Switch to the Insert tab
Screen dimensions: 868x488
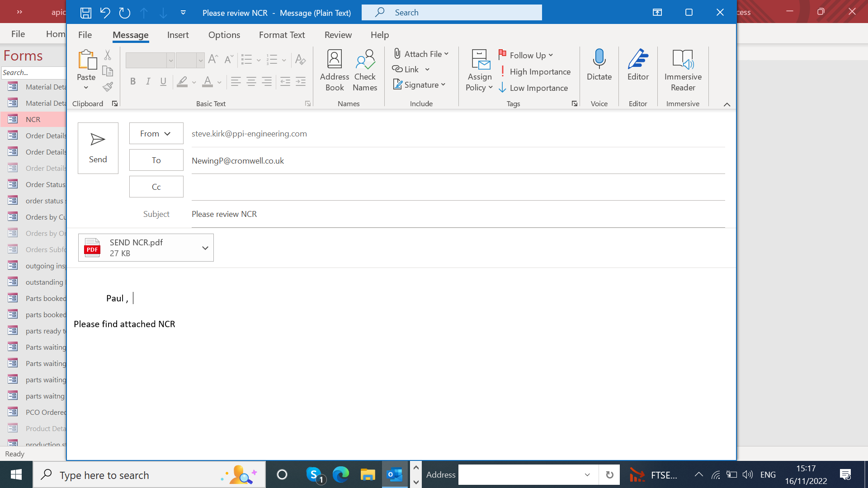tap(178, 35)
